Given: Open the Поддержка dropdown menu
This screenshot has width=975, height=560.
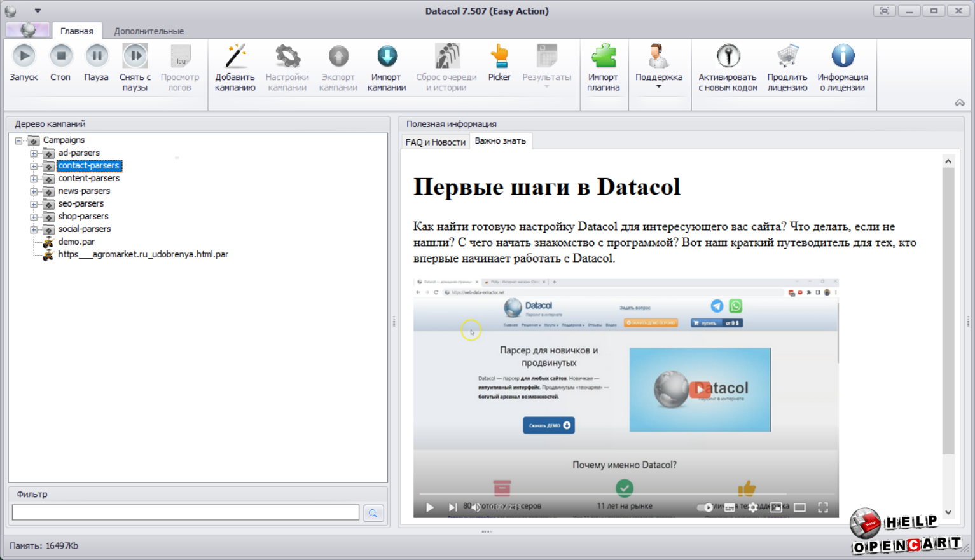Looking at the screenshot, I should 658,86.
